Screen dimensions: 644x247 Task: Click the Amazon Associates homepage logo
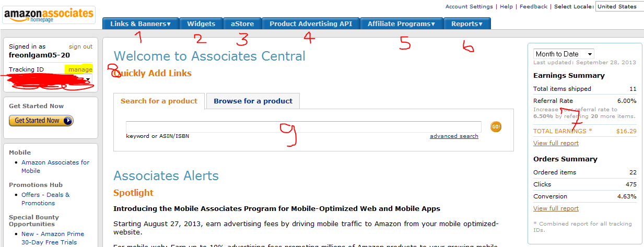[x=49, y=15]
